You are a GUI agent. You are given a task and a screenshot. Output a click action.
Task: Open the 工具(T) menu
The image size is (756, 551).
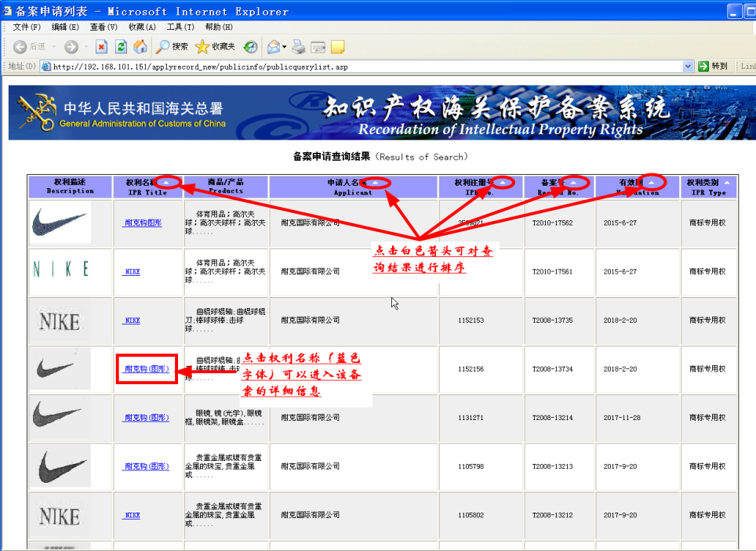click(180, 27)
